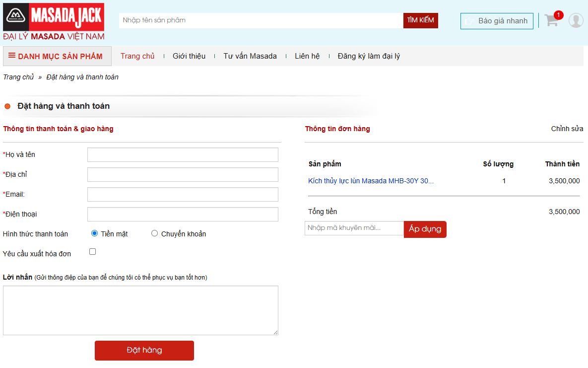This screenshot has width=588, height=368.
Task: Focus the Email input field
Action: point(183,195)
